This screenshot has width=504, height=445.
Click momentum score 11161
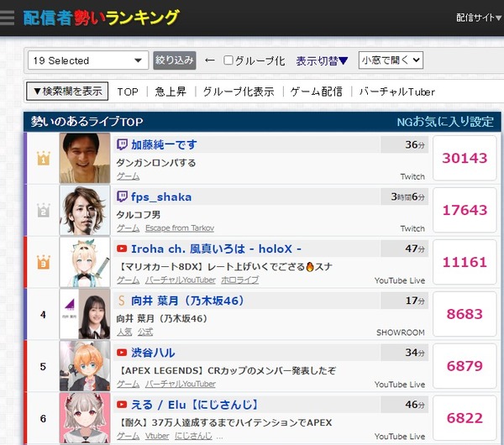465,262
